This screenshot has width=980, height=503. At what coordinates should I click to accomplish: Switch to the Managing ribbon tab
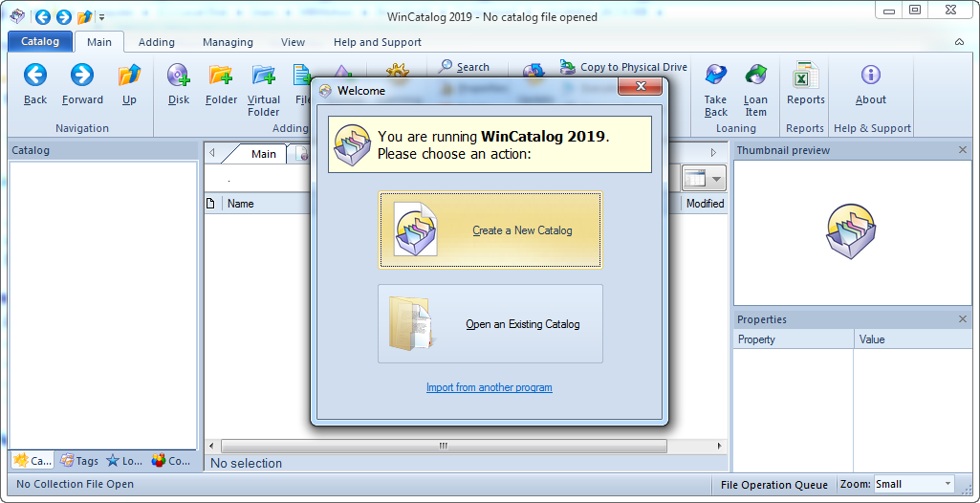[x=228, y=42]
